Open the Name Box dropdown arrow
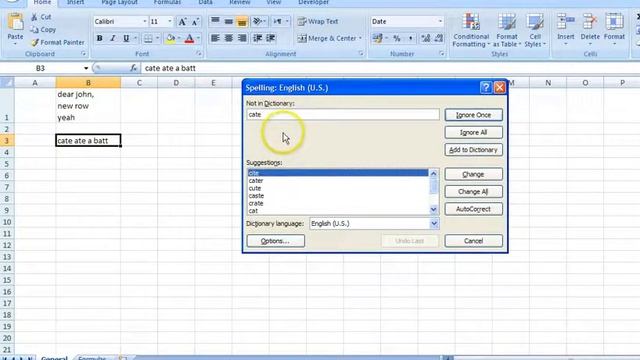640x360 pixels. click(86, 68)
